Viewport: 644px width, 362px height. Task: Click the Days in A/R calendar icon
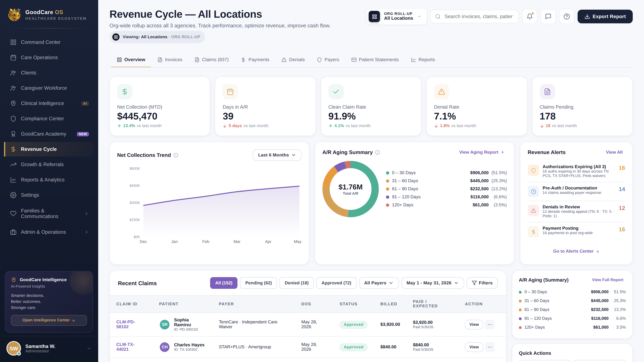tap(230, 92)
